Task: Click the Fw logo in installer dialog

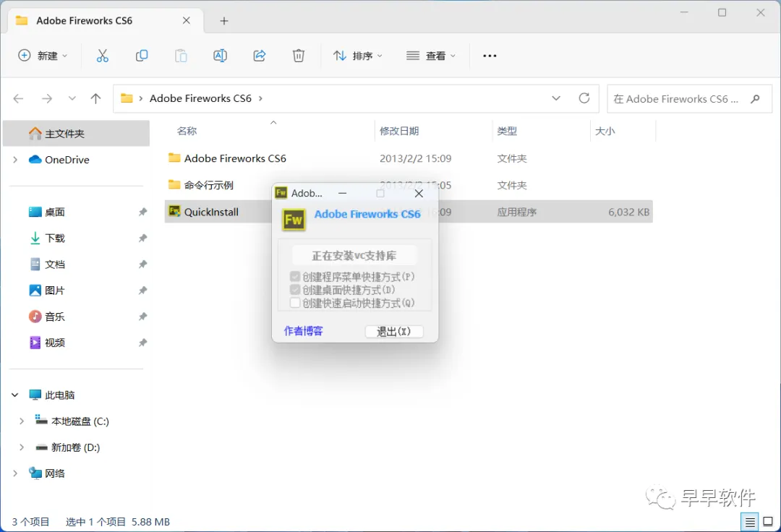Action: [294, 220]
